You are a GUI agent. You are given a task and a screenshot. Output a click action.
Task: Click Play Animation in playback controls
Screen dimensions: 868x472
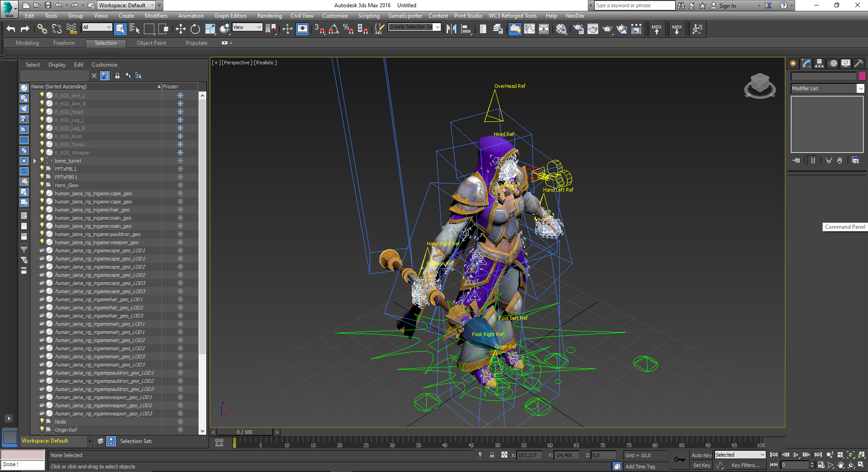tap(796, 455)
